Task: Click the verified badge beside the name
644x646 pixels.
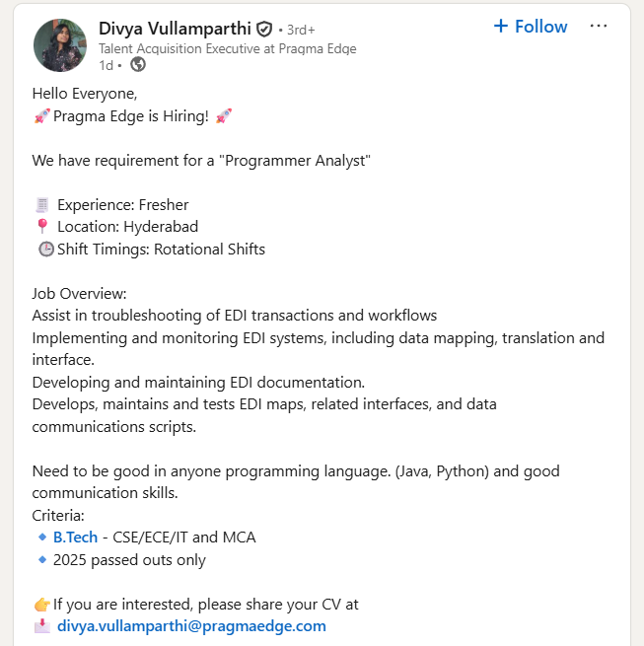Action: pos(264,29)
